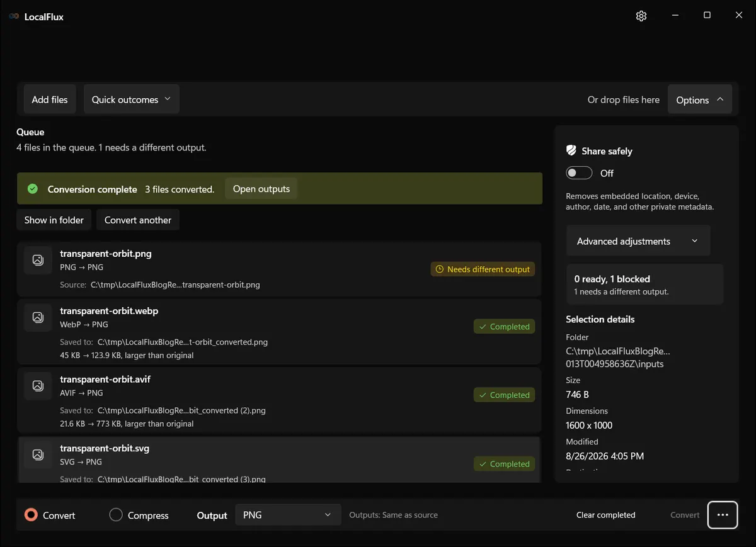Viewport: 756px width, 547px height.
Task: Open the Output format PNG dropdown
Action: [288, 515]
